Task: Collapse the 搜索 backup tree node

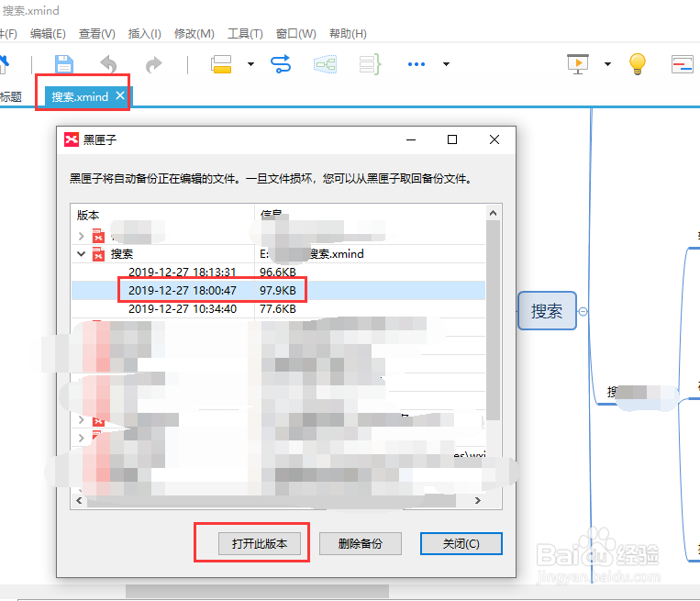Action: [82, 254]
